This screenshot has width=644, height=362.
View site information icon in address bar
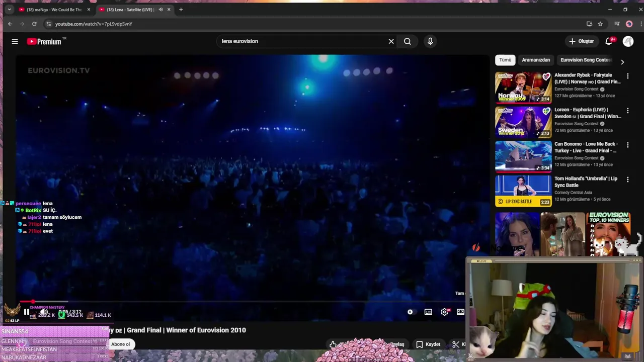(x=48, y=24)
